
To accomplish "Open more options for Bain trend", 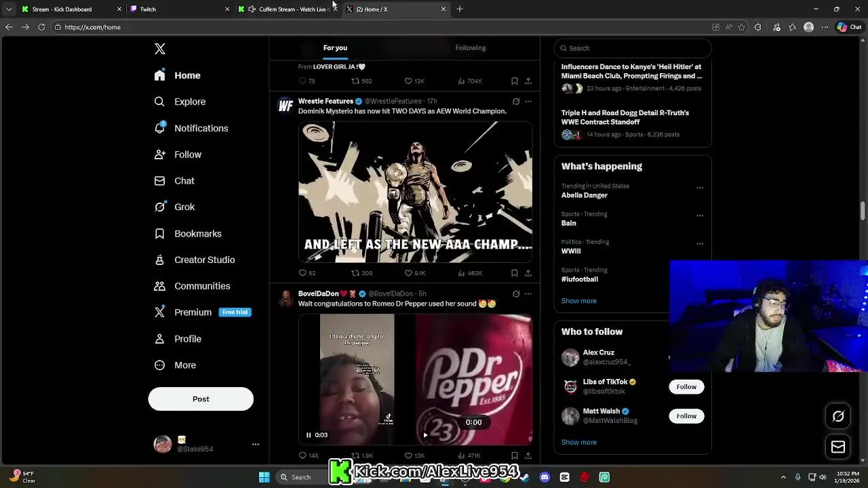I will coord(700,216).
